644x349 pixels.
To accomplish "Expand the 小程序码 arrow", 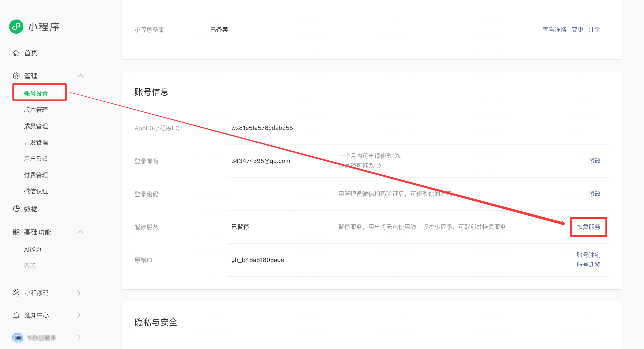I will (x=79, y=293).
